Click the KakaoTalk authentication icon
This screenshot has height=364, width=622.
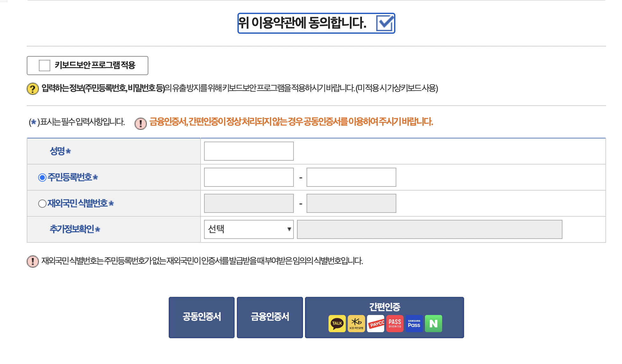337,324
